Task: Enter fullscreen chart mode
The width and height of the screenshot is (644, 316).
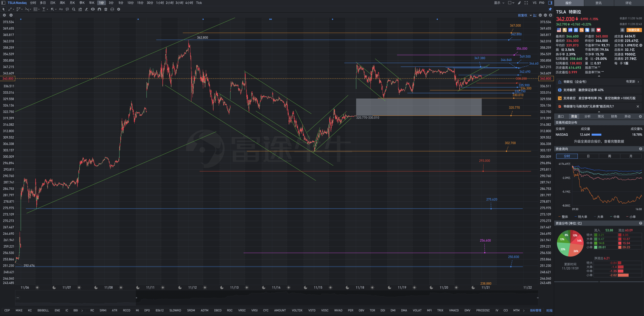Action: coord(526,3)
